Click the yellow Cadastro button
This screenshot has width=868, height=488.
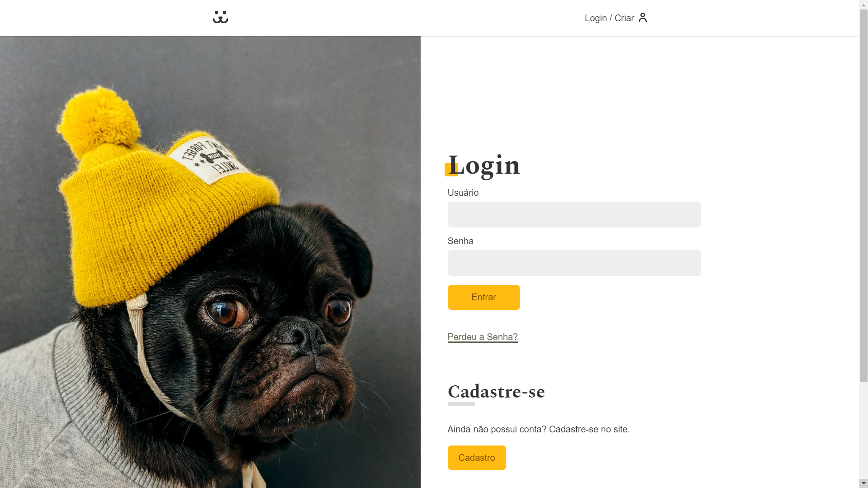pyautogui.click(x=476, y=457)
